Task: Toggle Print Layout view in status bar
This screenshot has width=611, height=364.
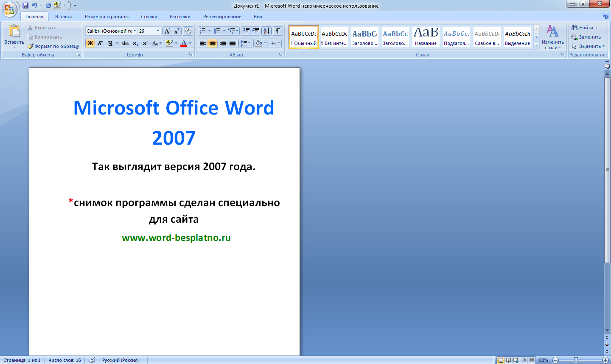Action: [x=501, y=360]
